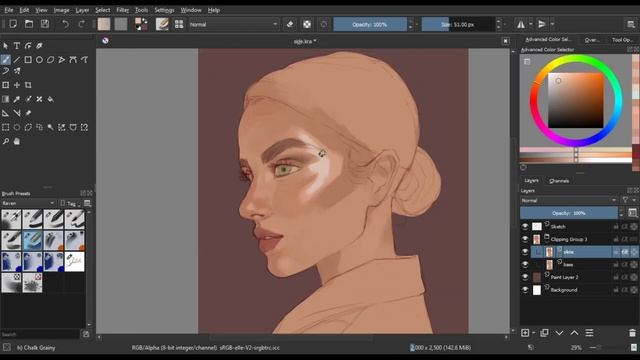This screenshot has height=360, width=640.
Task: Switch to the Overview tab
Action: [x=591, y=40]
